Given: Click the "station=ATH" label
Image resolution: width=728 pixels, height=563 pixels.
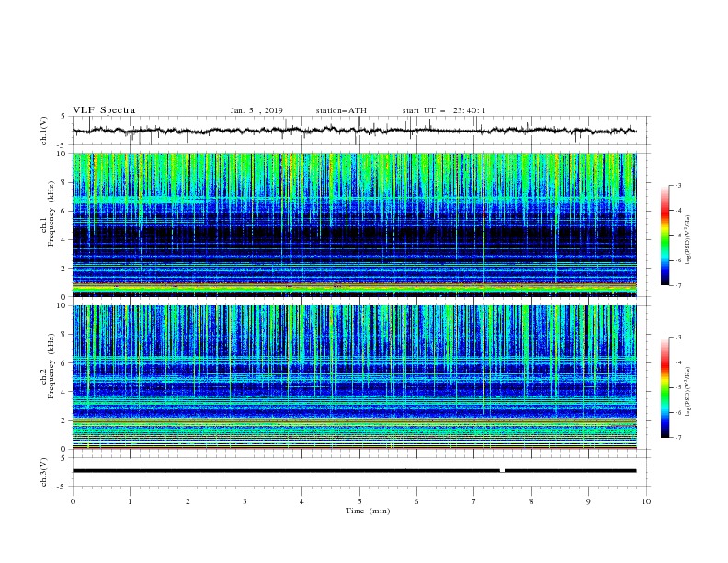Looking at the screenshot, I should [x=341, y=110].
